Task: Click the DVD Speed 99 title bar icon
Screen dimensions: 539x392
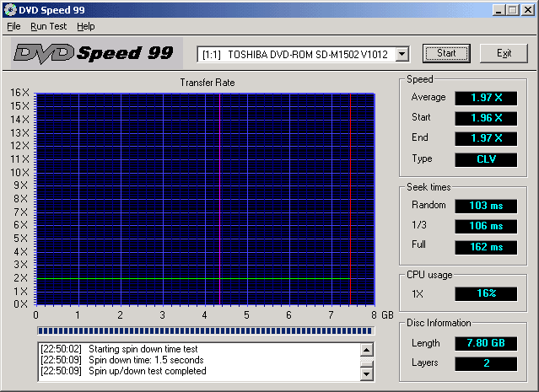Action: pyautogui.click(x=9, y=9)
